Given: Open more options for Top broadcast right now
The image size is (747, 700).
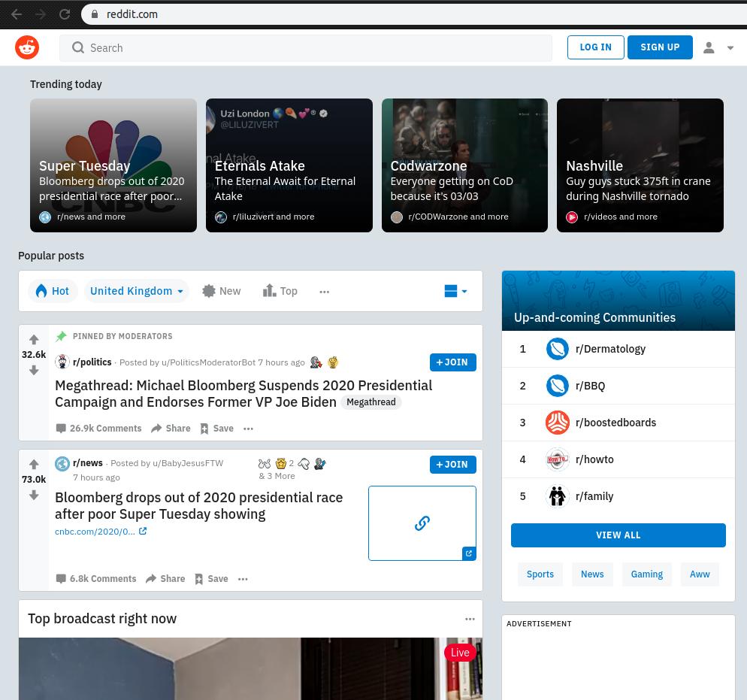Looking at the screenshot, I should coord(470,619).
